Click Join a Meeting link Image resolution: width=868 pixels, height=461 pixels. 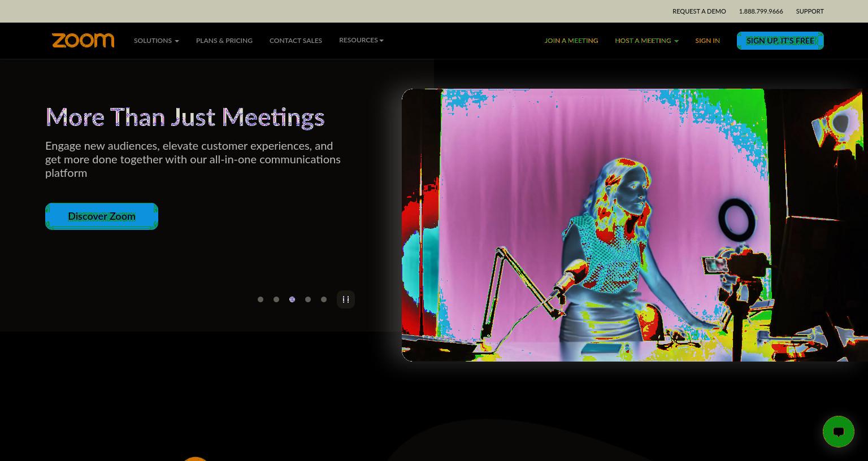tap(571, 41)
